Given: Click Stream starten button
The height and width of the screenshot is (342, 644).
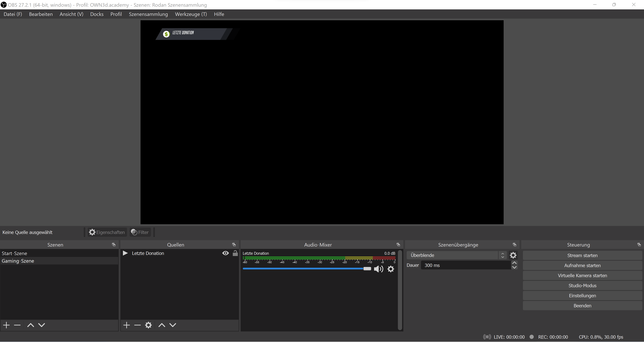Looking at the screenshot, I should pos(582,255).
